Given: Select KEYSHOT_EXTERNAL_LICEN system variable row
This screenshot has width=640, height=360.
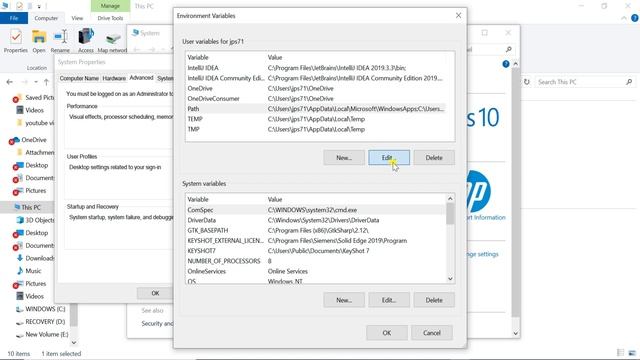Looking at the screenshot, I should 316,240.
